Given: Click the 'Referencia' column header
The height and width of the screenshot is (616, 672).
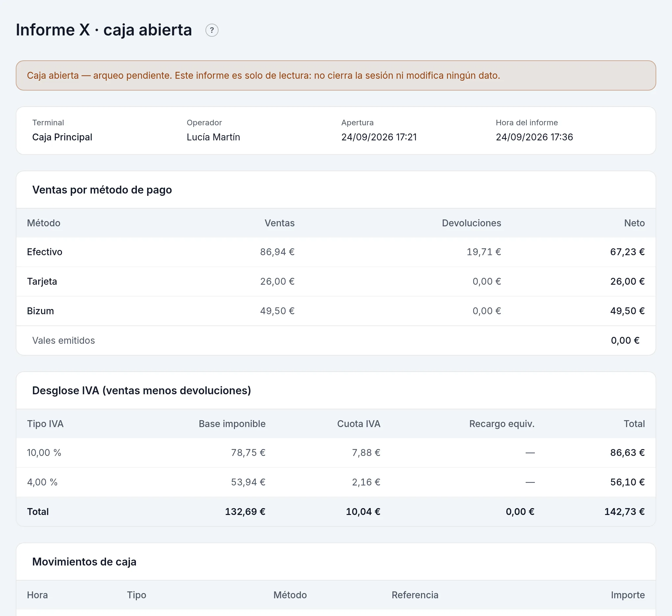Looking at the screenshot, I should click(415, 595).
